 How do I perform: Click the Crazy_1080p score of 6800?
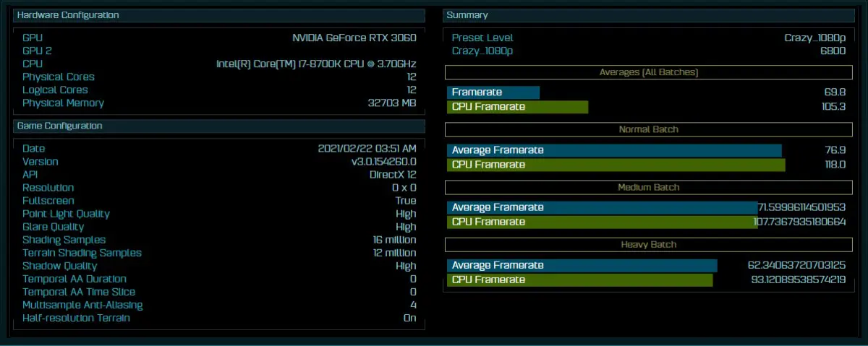pos(833,51)
